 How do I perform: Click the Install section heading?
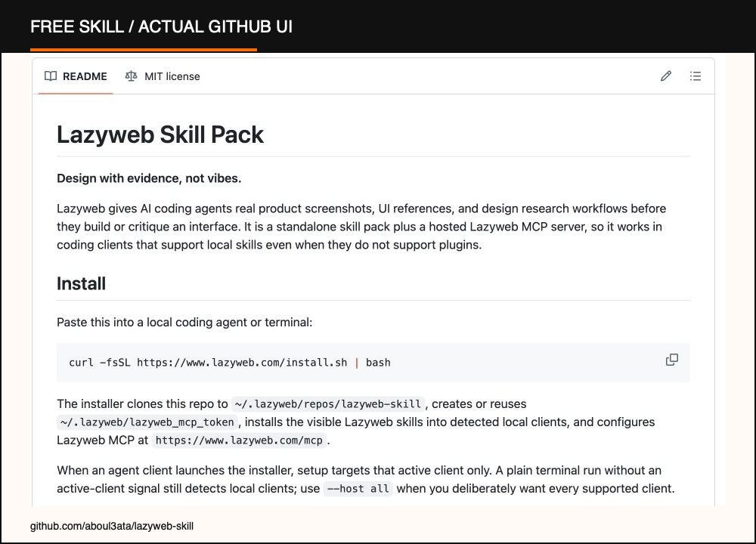coord(81,283)
